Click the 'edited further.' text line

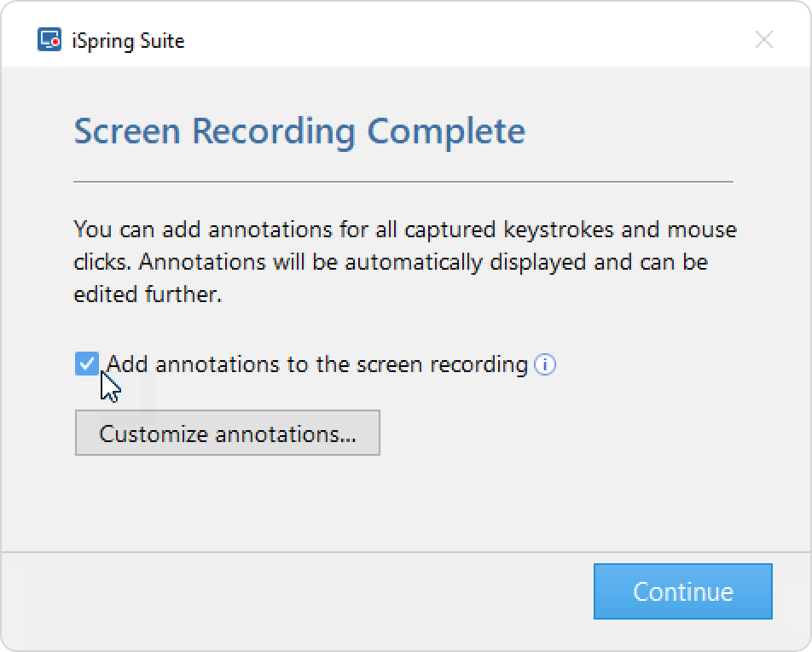point(148,294)
